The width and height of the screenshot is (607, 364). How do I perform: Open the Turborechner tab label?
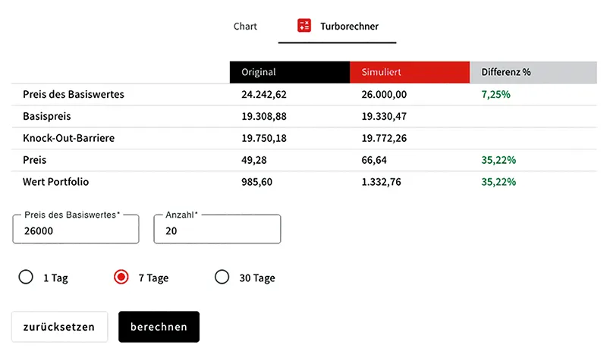click(349, 27)
